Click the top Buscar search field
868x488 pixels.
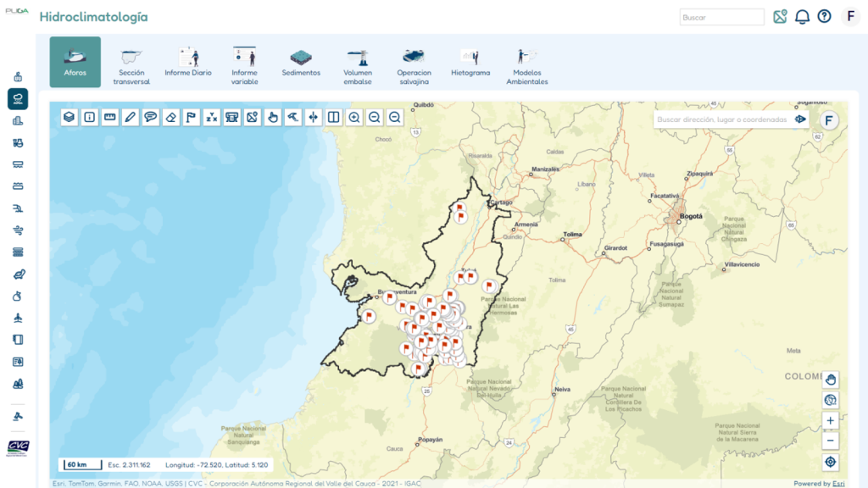click(x=722, y=17)
